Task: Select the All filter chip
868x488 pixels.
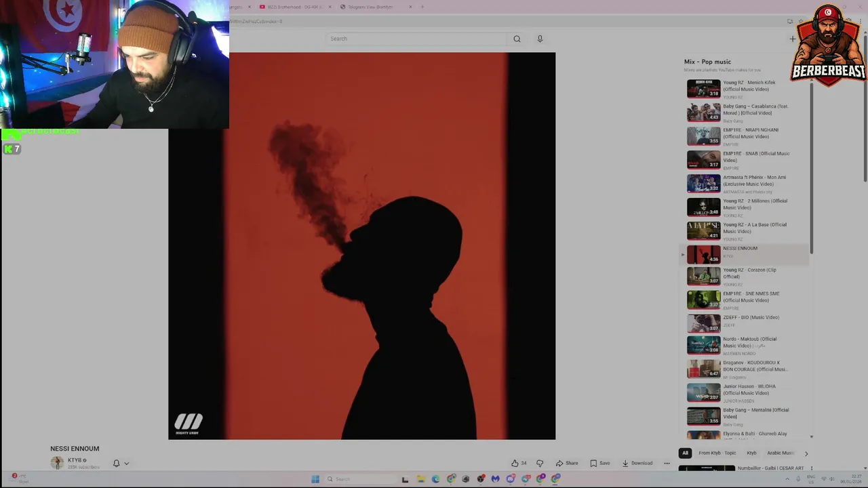Action: [x=685, y=453]
